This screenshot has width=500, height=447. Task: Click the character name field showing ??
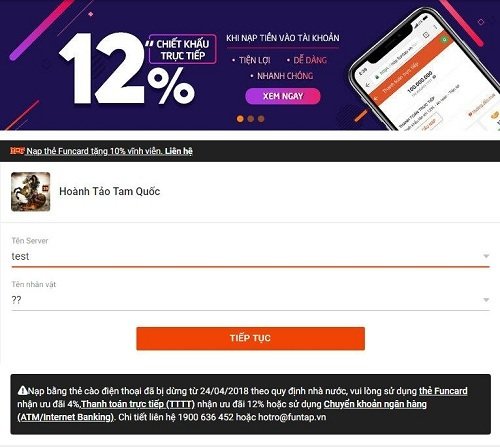click(250, 300)
